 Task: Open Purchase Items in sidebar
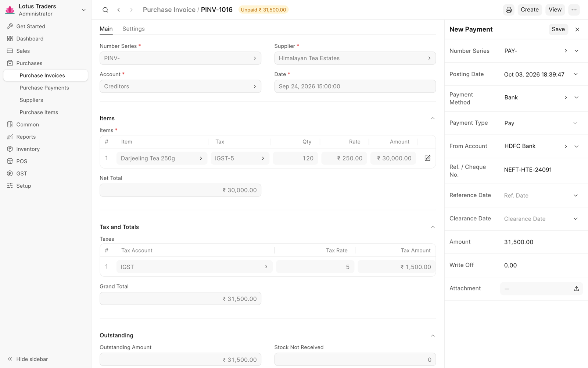pos(46,112)
